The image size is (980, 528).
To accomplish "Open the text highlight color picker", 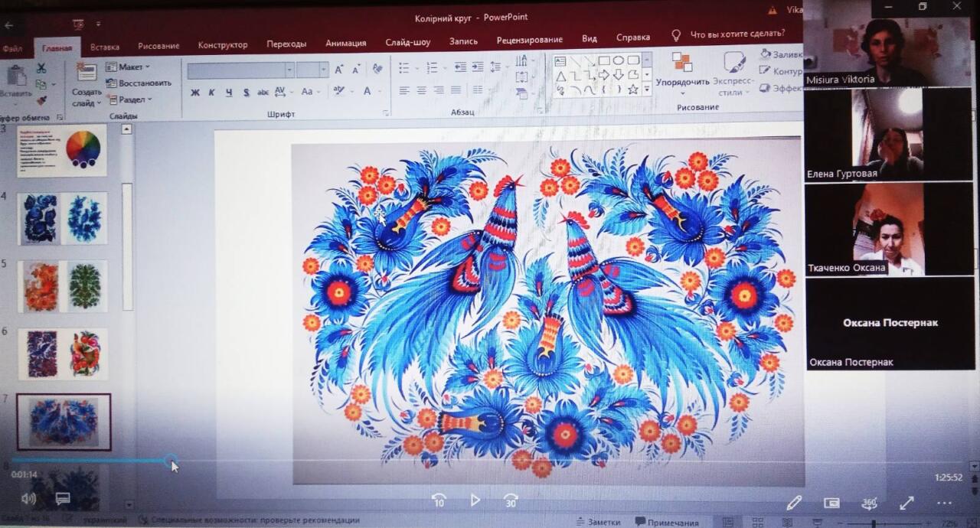I will pos(339,91).
